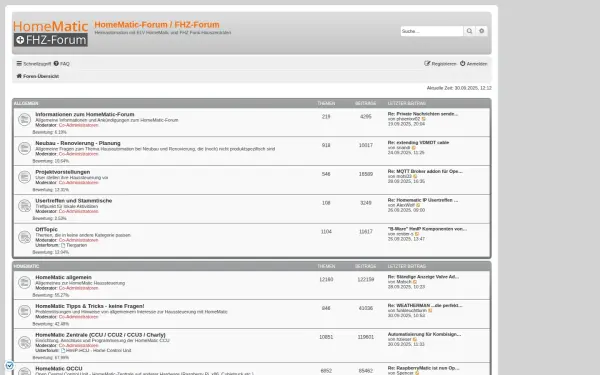This screenshot has width=600, height=375.
Task: Open last post 'Re: extending VDMDT cable'
Action: coord(418,143)
